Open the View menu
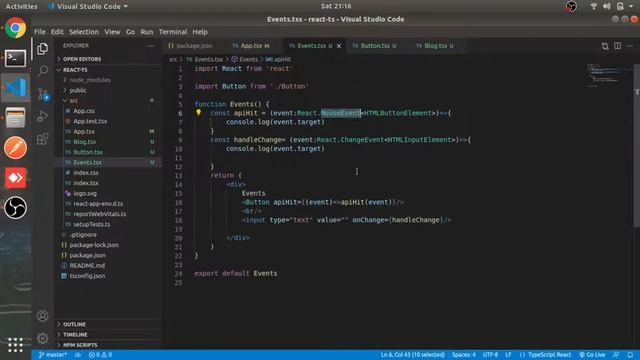This screenshot has height=360, width=640. tap(112, 32)
